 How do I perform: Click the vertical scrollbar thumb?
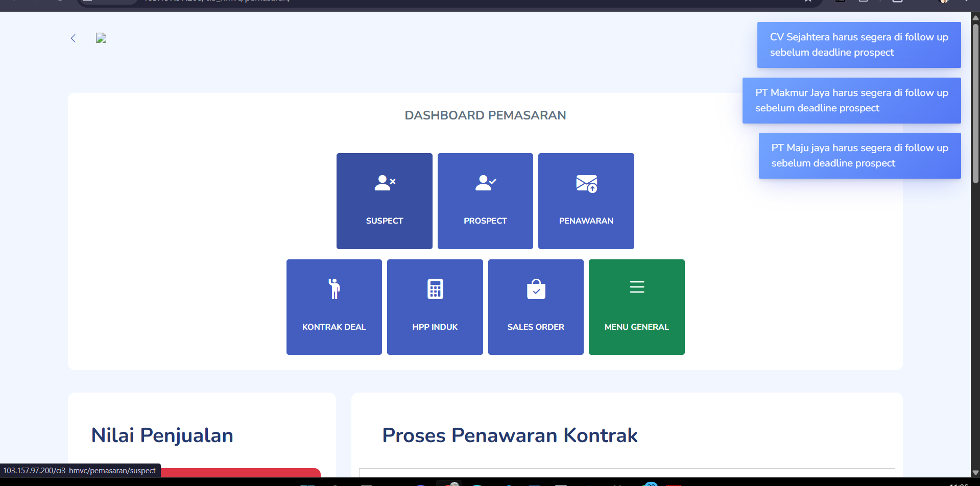tap(975, 102)
